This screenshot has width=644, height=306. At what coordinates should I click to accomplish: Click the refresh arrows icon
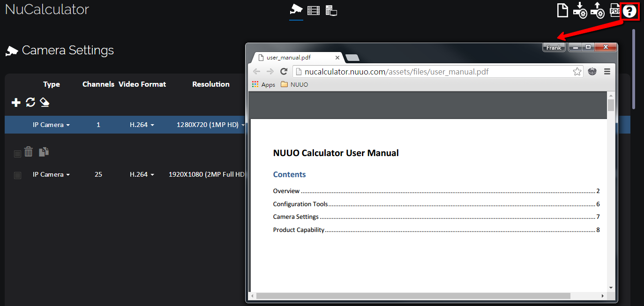[30, 102]
